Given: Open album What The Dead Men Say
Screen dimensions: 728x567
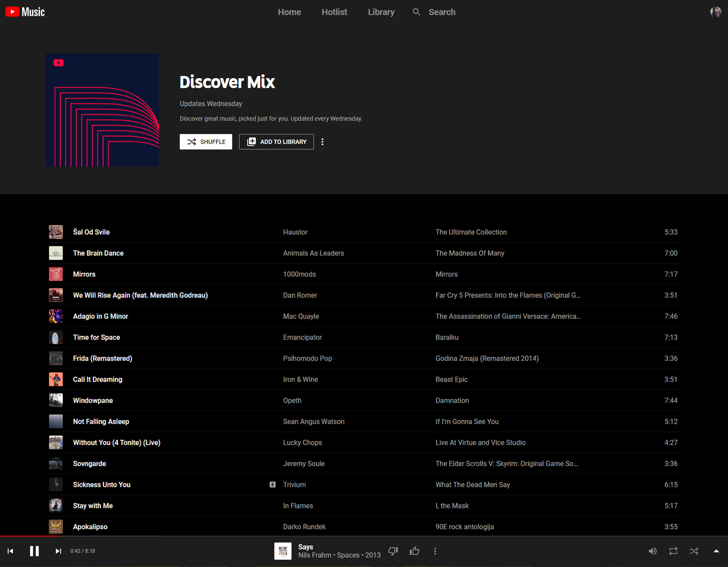Looking at the screenshot, I should [x=473, y=485].
